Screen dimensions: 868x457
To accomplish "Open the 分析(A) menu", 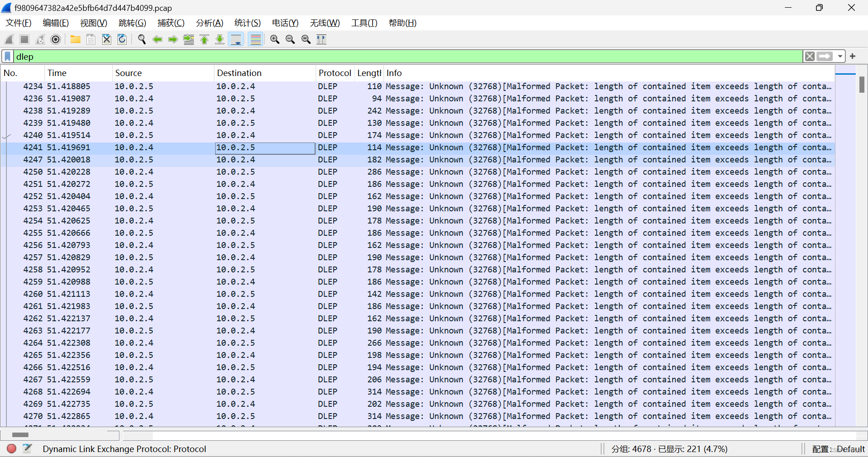I will (210, 23).
